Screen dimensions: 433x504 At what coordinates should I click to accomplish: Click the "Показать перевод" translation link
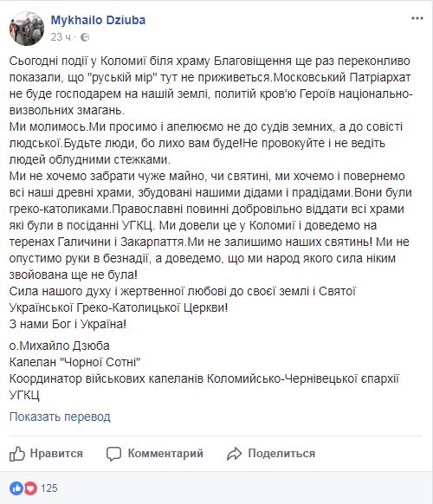[60, 417]
